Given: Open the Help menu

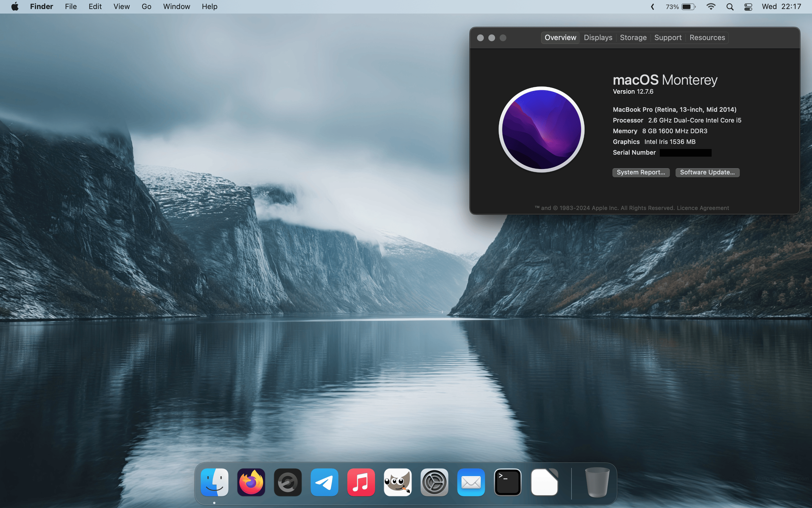Looking at the screenshot, I should coord(209,6).
